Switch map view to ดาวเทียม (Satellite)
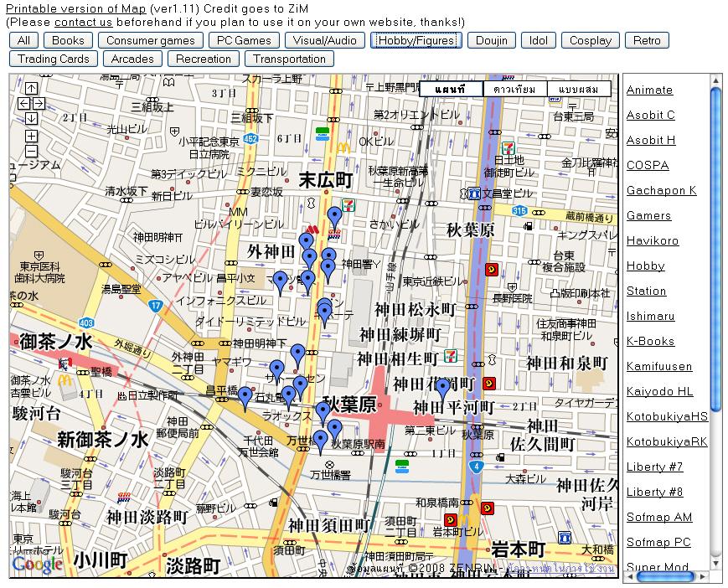 515,89
